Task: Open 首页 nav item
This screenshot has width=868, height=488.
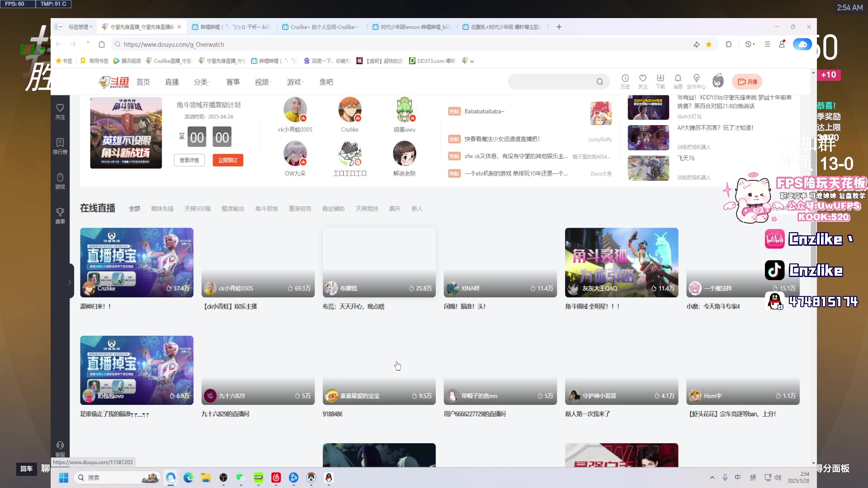Action: pyautogui.click(x=143, y=82)
